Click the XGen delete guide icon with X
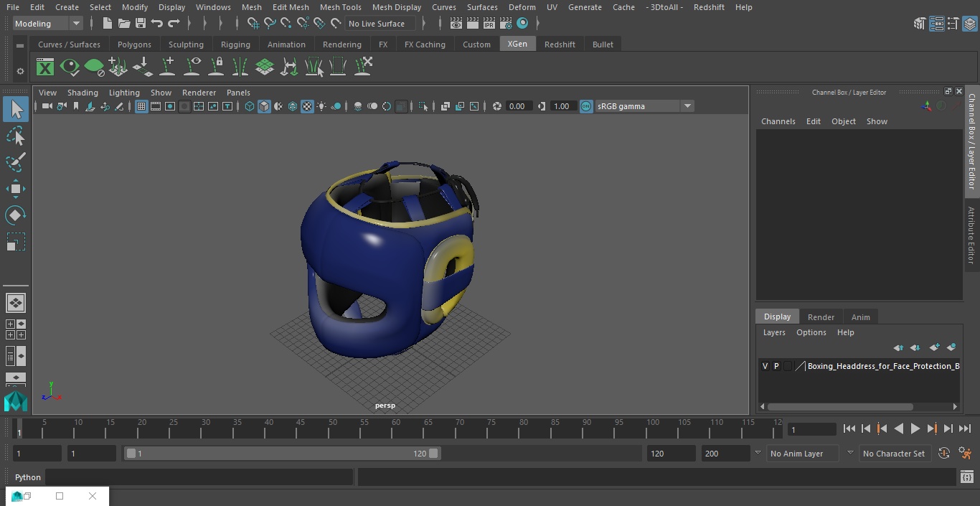The width and height of the screenshot is (980, 506). tap(363, 67)
